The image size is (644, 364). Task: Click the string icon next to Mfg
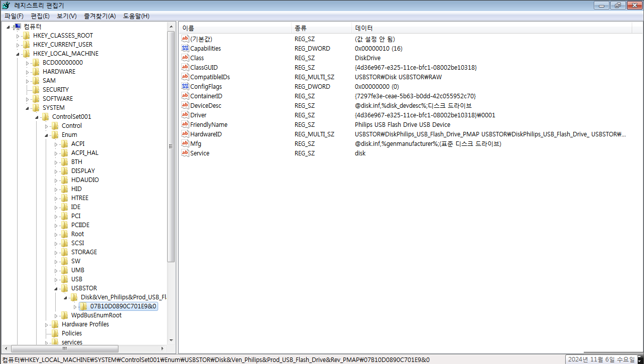pos(185,144)
